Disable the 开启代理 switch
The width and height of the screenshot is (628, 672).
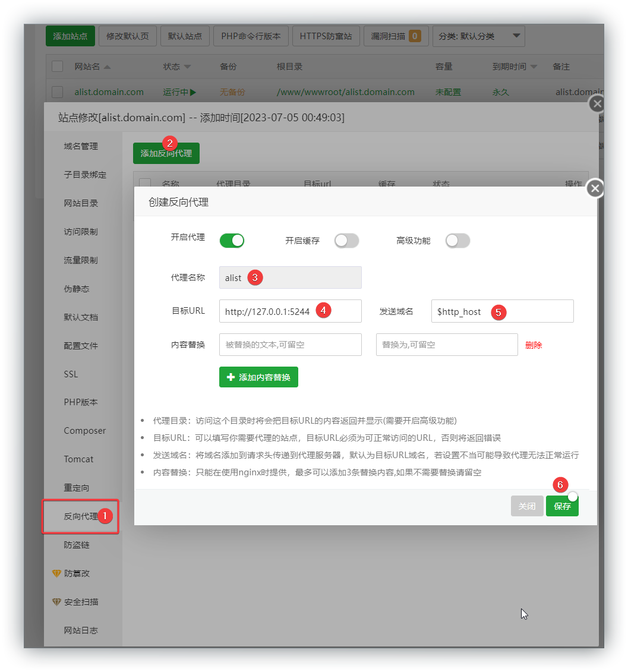click(232, 240)
